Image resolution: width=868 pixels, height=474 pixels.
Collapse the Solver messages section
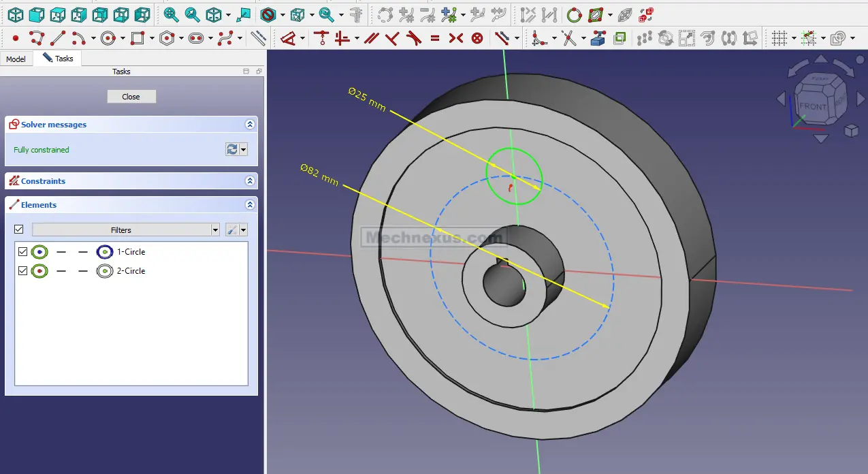click(250, 125)
